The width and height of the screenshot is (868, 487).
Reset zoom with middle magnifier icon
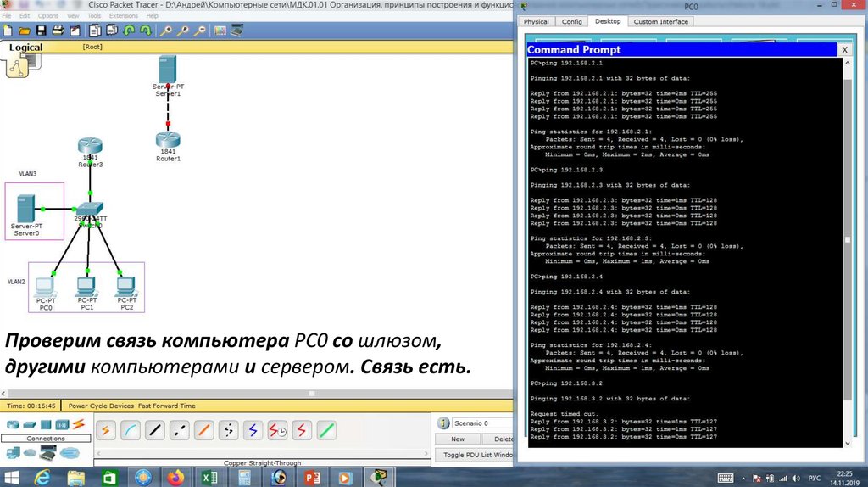(183, 31)
